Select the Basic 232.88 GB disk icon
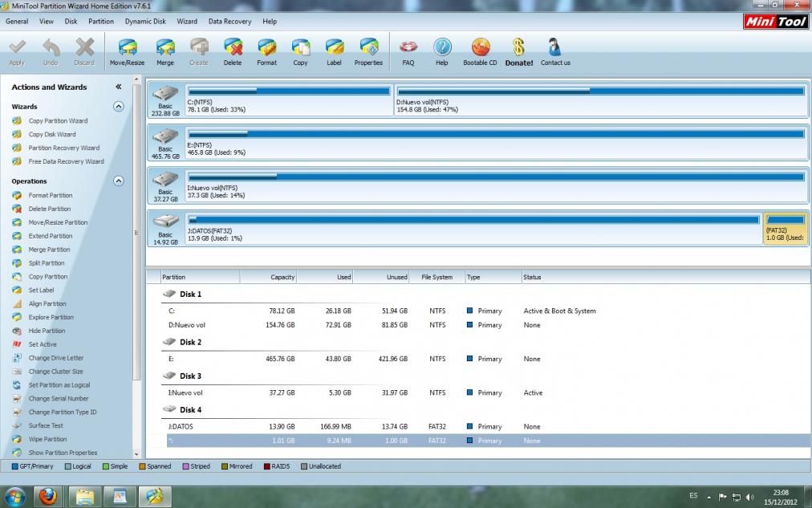 (166, 100)
